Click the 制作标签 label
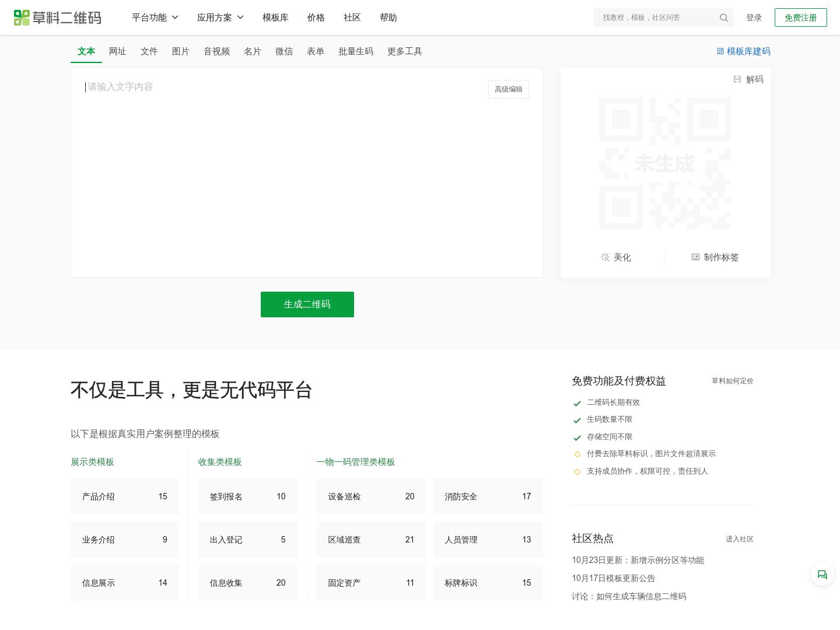Screen dimensions: 840x630 pos(722,257)
